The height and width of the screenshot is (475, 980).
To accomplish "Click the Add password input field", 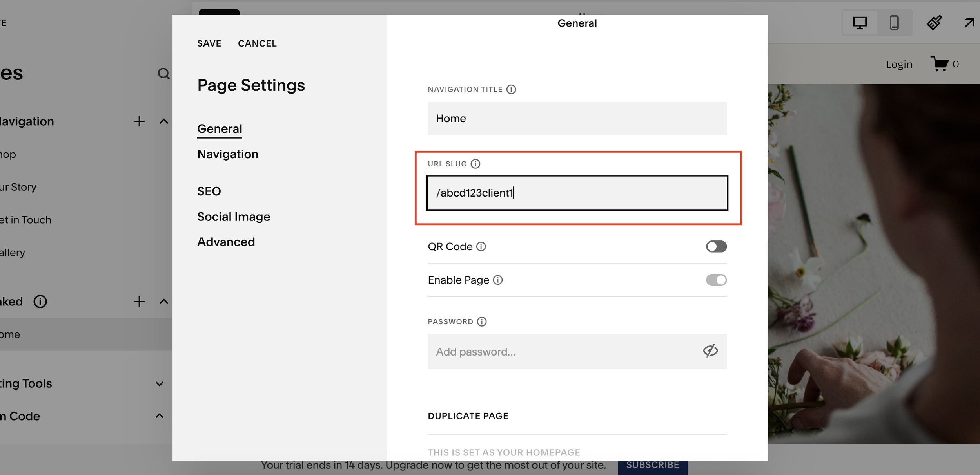I will [x=564, y=352].
